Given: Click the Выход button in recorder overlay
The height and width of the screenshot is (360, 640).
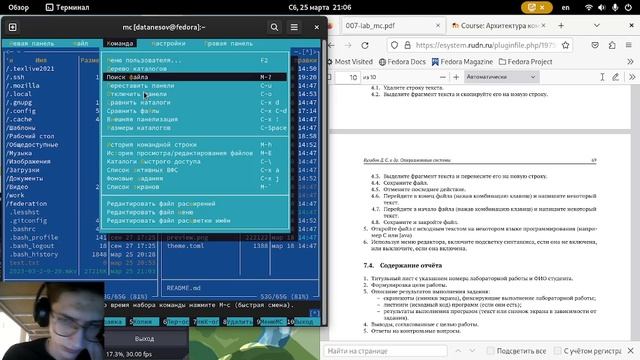Looking at the screenshot, I should pyautogui.click(x=144, y=339).
